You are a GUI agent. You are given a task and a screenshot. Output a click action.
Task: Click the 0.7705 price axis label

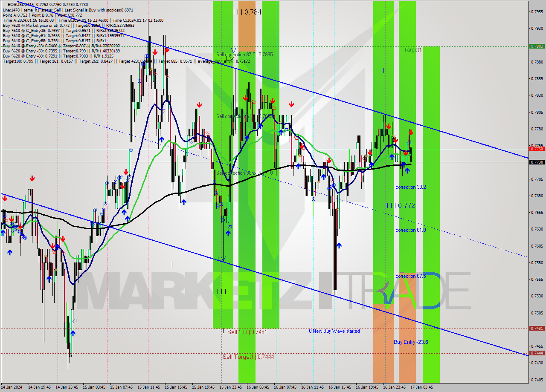pyautogui.click(x=537, y=179)
